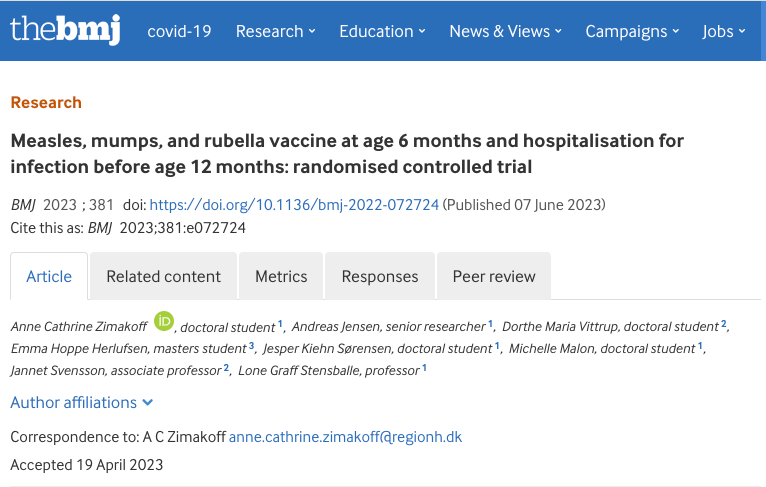Image resolution: width=766 pixels, height=487 pixels.
Task: Select the Article tab
Action: [49, 276]
